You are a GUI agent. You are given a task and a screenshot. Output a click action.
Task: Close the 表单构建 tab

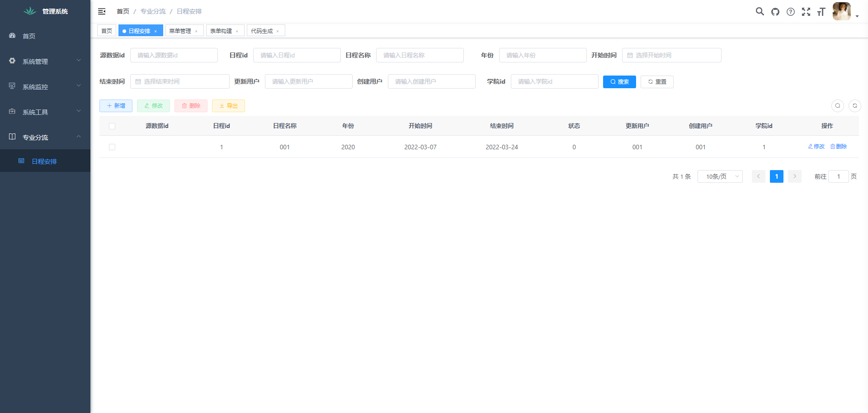tap(237, 31)
